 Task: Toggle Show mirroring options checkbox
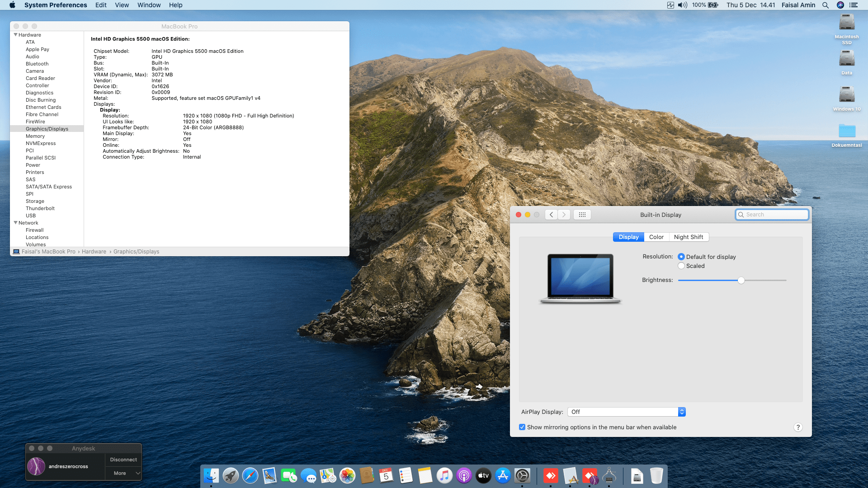coord(522,427)
